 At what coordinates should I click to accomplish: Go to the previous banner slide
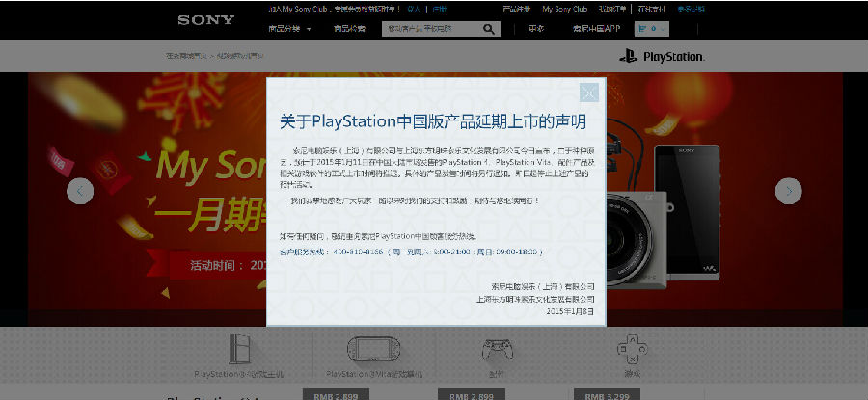click(x=80, y=191)
